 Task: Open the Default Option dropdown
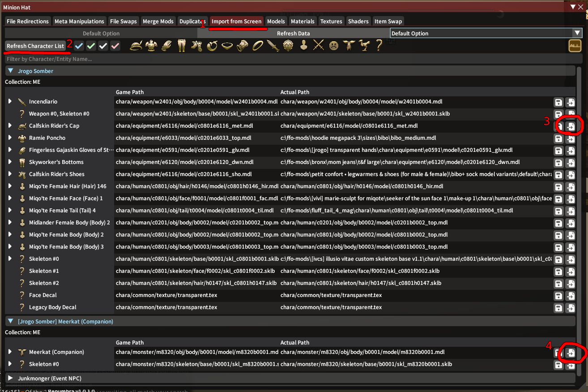(x=486, y=33)
